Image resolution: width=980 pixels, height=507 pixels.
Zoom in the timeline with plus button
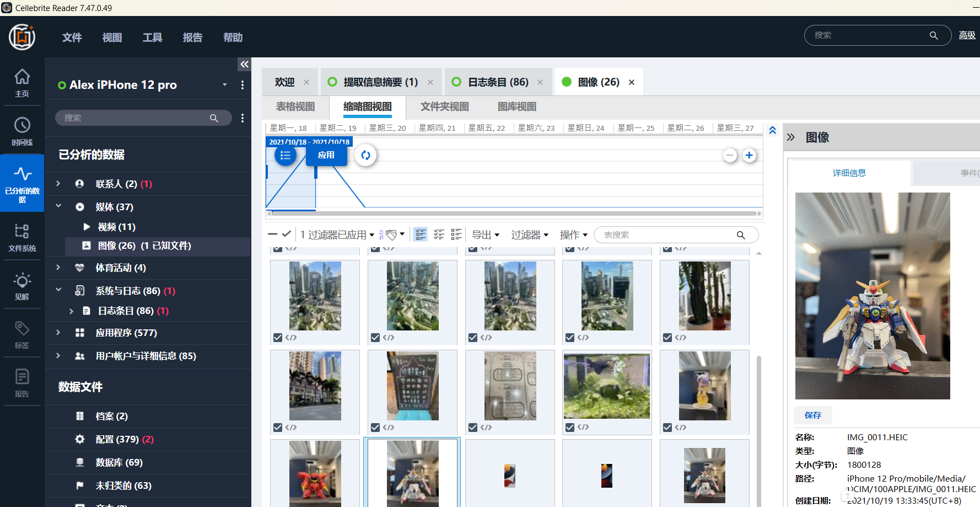coord(749,156)
